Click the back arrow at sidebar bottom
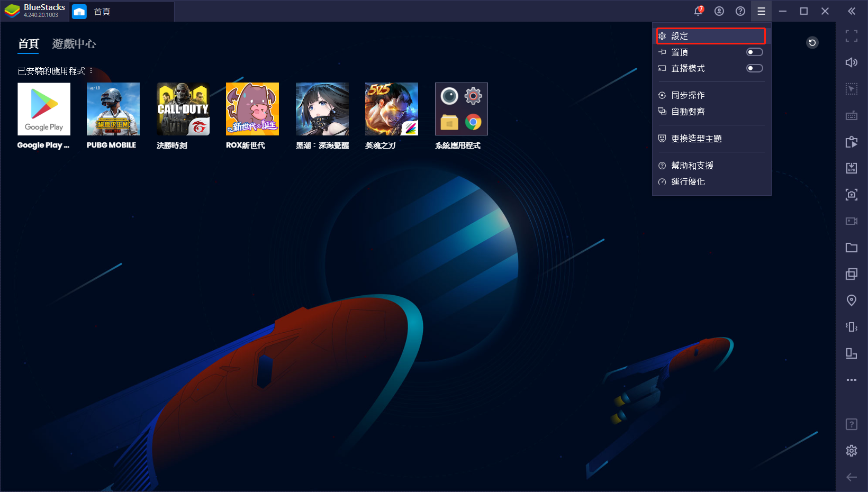This screenshot has width=868, height=492. [852, 477]
